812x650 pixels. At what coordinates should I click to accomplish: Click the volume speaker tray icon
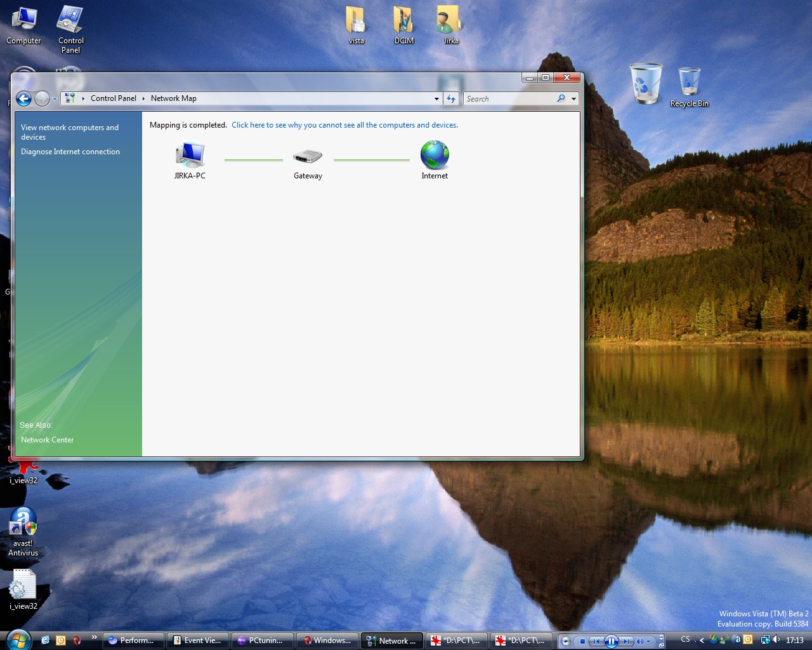point(776,640)
